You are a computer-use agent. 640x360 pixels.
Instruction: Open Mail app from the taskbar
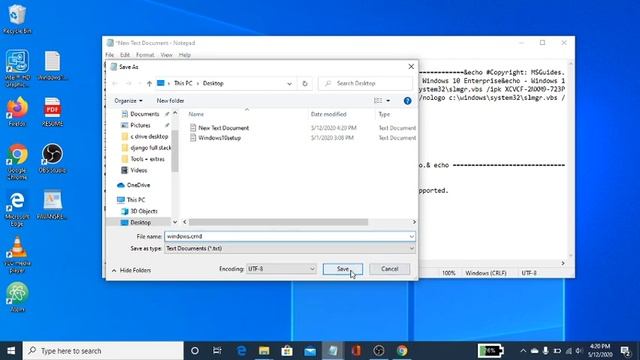[x=310, y=351]
